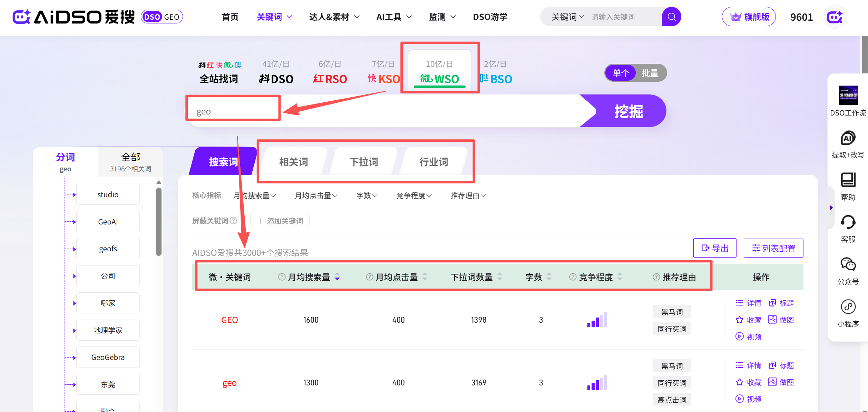Image resolution: width=868 pixels, height=412 pixels.
Task: Open the AI extract and rewrite sidebar icon
Action: coord(848,138)
